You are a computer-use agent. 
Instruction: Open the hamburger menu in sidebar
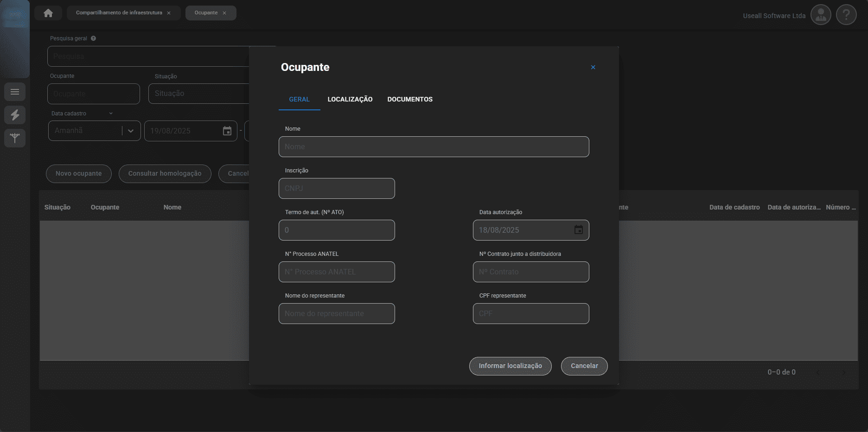pyautogui.click(x=15, y=92)
